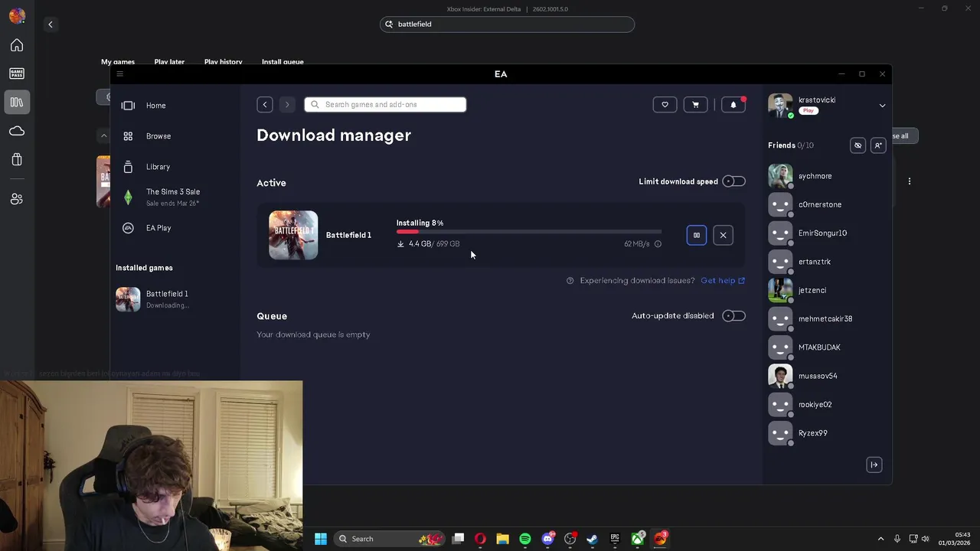Image resolution: width=980 pixels, height=551 pixels.
Task: Click Battlefield 1 download cover art
Action: 293,235
